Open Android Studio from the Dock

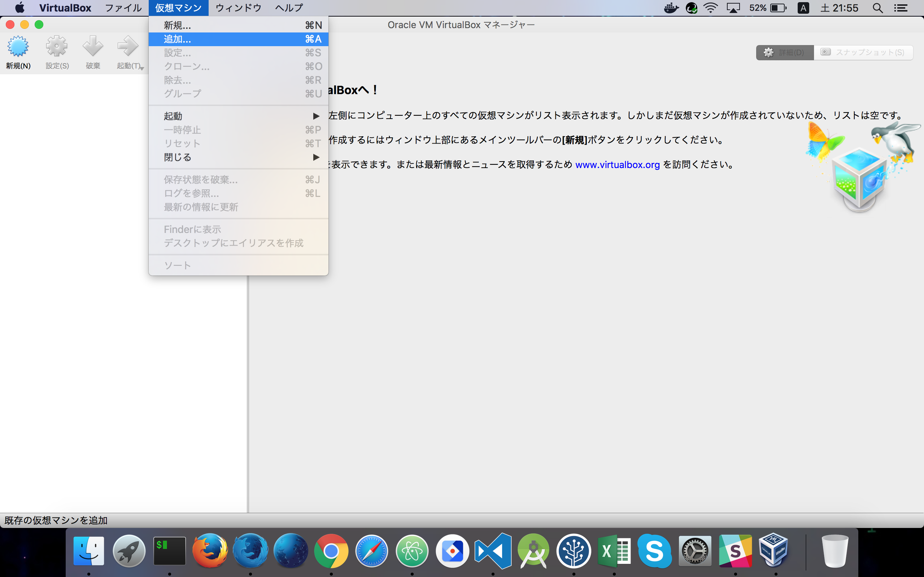coord(533,551)
